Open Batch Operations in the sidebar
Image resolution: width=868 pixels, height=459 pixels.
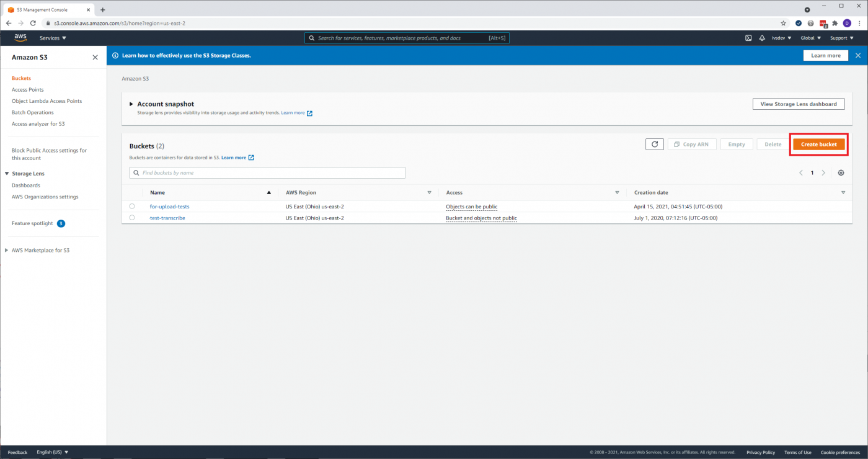point(33,112)
